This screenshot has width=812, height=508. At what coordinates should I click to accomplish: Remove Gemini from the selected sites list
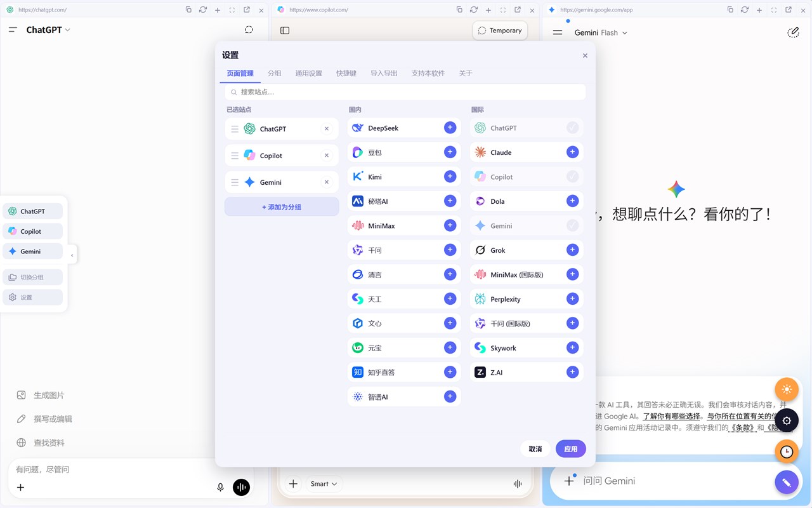click(x=327, y=182)
